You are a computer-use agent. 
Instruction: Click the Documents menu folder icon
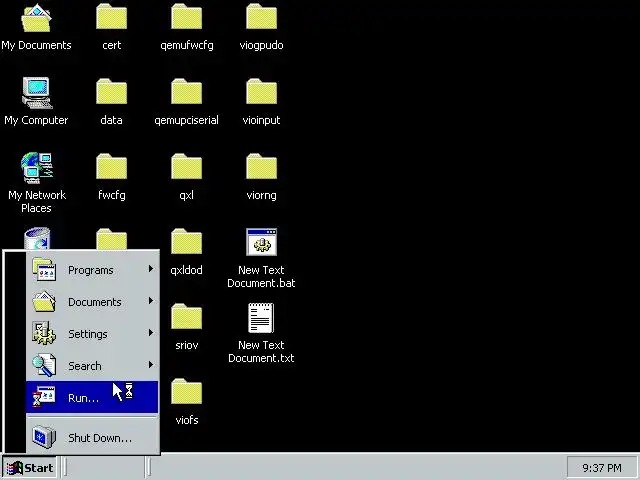[x=44, y=302]
